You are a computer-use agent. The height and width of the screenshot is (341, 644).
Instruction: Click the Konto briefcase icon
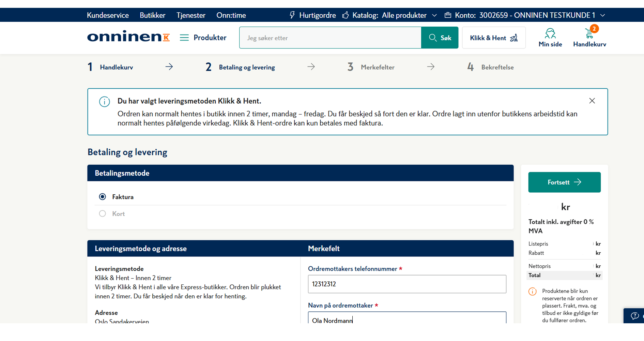coord(448,15)
